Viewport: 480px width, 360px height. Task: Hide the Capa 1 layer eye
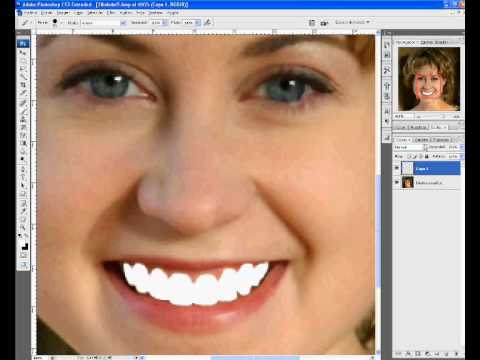pos(397,168)
